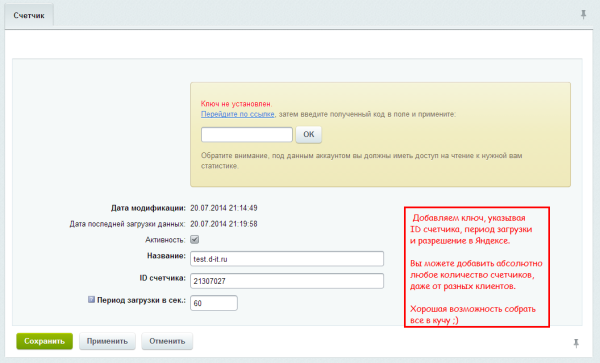Image resolution: width=600 pixels, height=363 pixels.
Task: Switch to the Счетчик tab
Action: click(29, 16)
